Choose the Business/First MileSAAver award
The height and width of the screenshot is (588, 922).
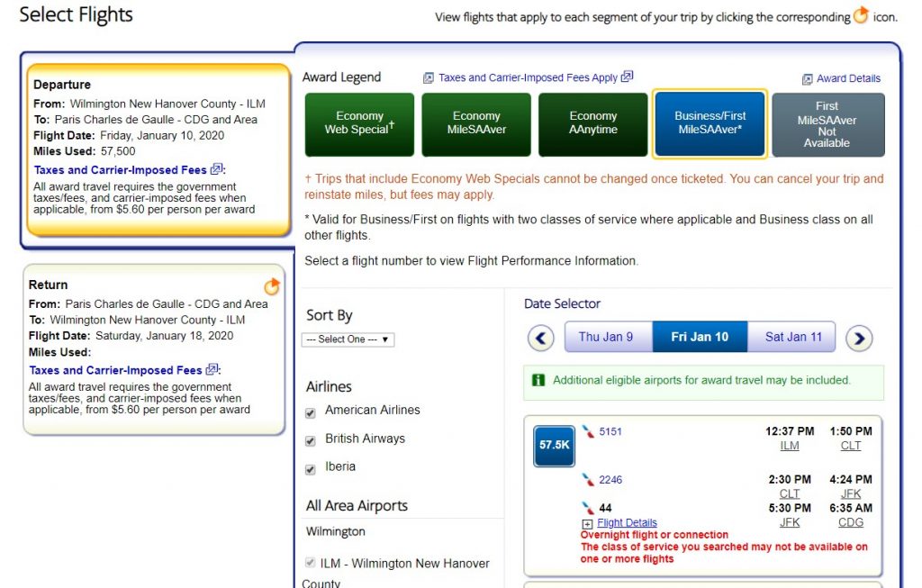710,124
